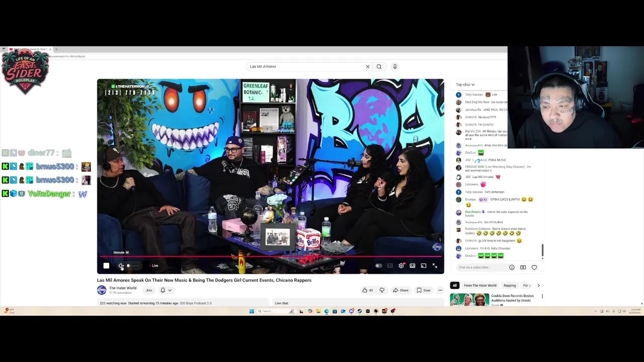
Task: Open the Coulda Been Records video thumbnail
Action: coord(469,300)
